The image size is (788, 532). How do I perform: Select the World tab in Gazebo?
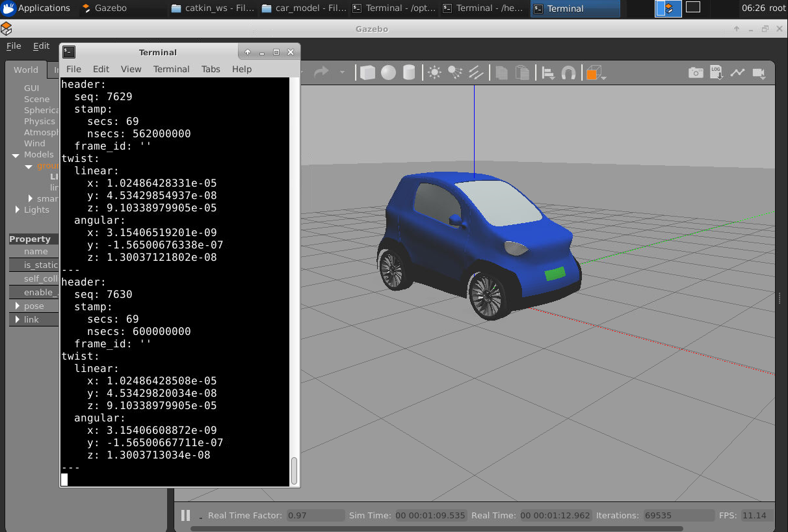[x=26, y=70]
